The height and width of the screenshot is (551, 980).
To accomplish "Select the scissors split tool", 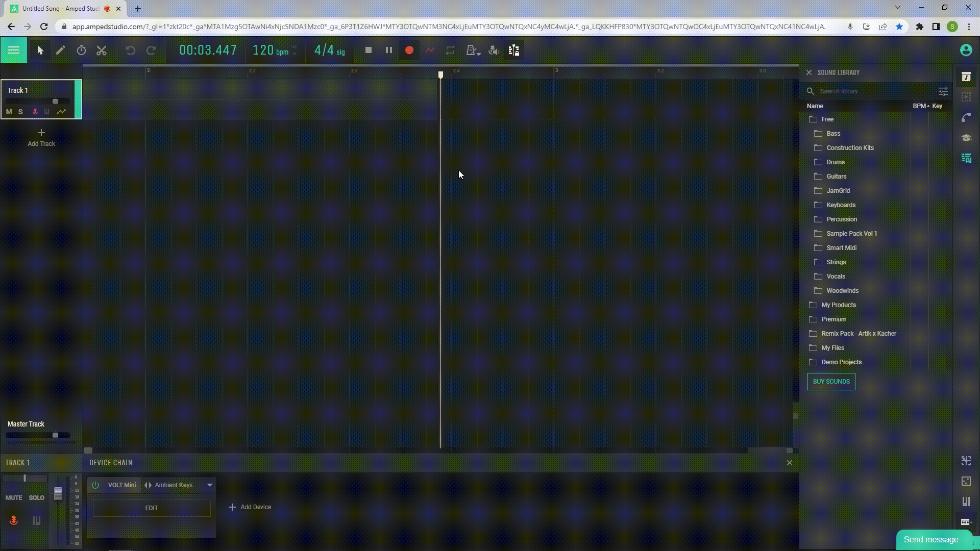I will pos(102,50).
